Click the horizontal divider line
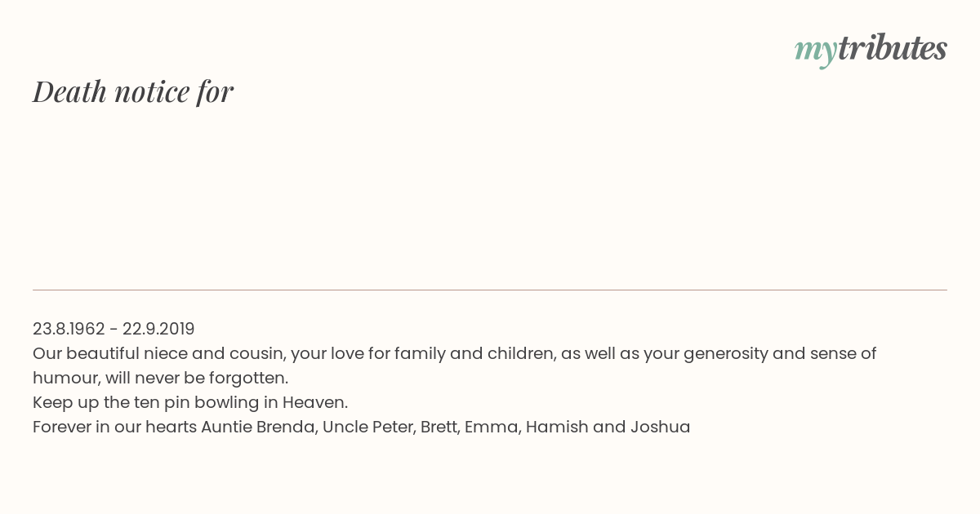980x514 pixels. 490,290
